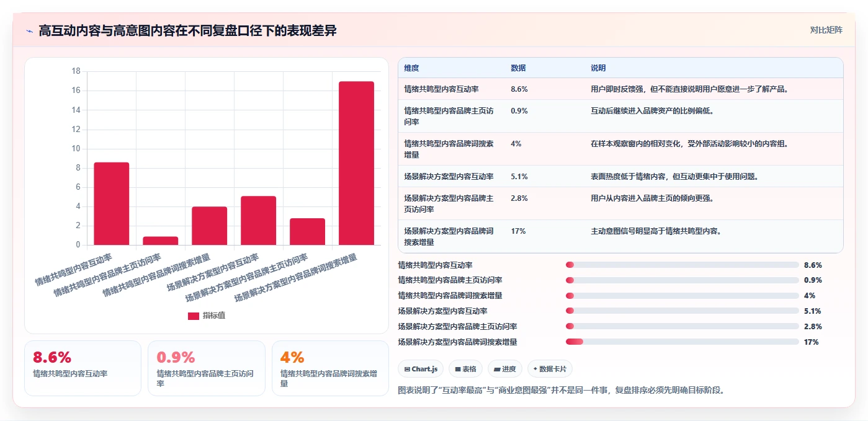Select the 数据卡片 chip
The image size is (868, 421).
550,369
